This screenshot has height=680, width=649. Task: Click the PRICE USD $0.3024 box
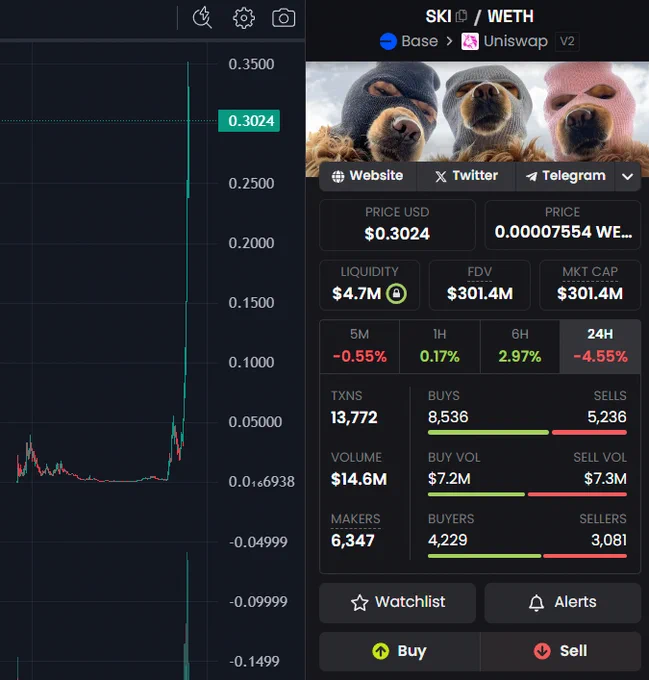[397, 225]
